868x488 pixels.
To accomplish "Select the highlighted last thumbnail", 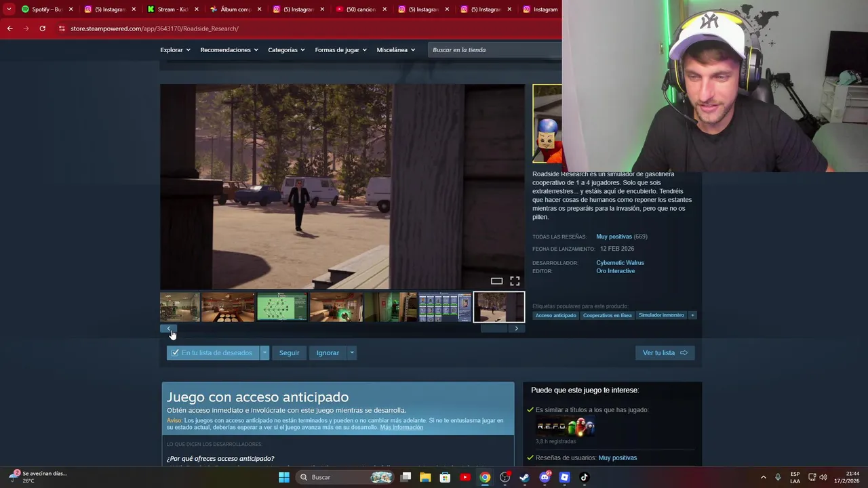I will (499, 307).
